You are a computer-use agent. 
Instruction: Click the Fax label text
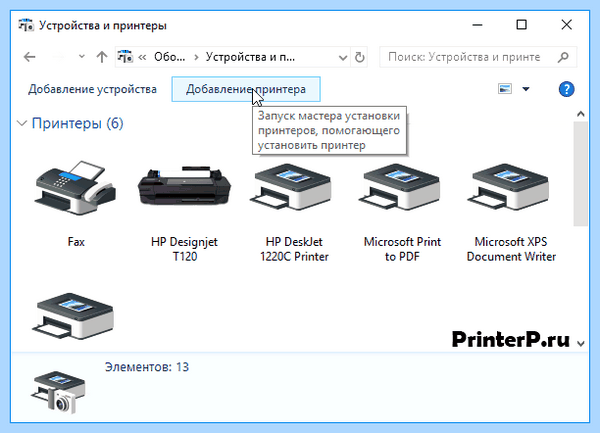[76, 242]
